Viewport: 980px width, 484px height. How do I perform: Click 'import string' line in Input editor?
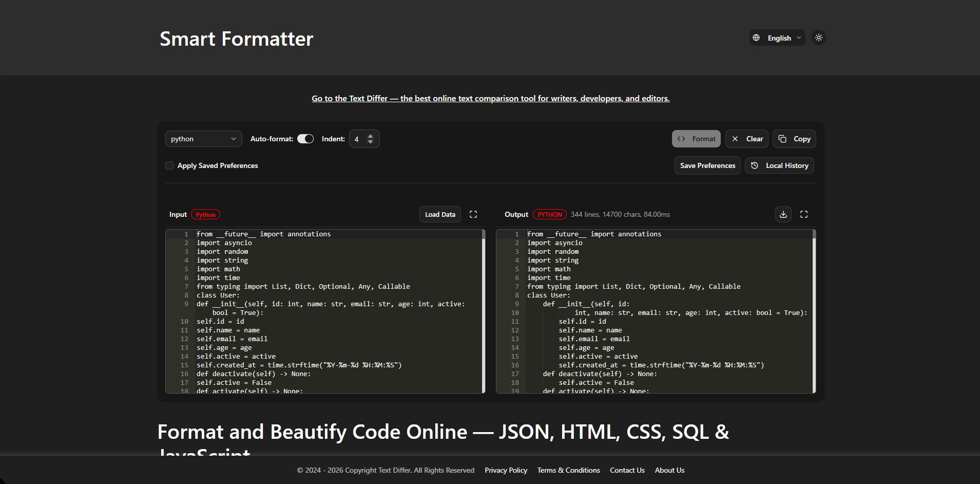click(x=222, y=260)
